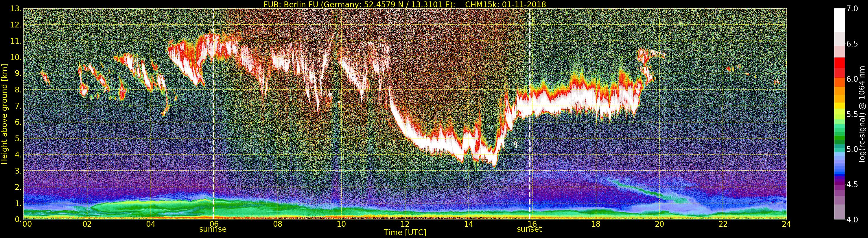Viewport: 868px width, 238px height.
Task: Click the white top of the colorbar
Action: point(839,20)
